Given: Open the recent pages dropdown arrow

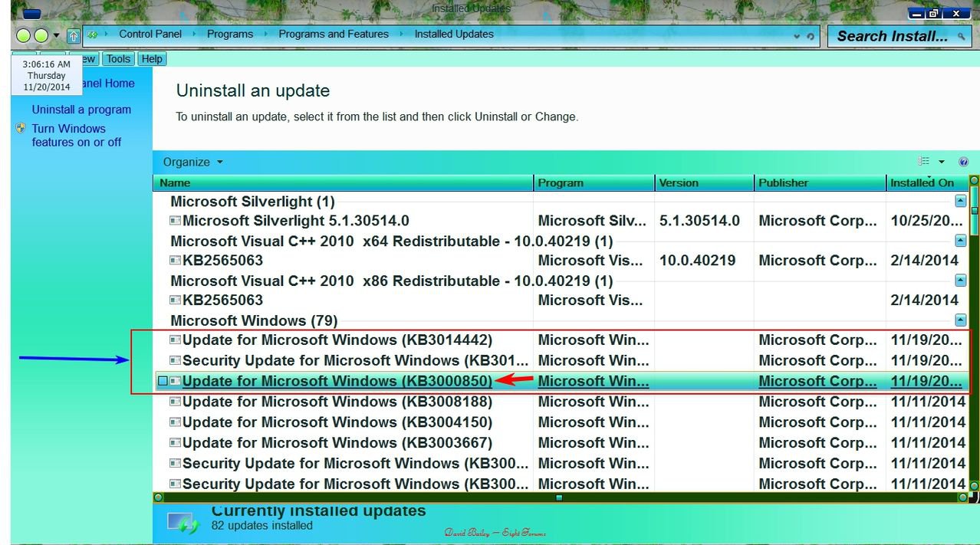Looking at the screenshot, I should 56,36.
